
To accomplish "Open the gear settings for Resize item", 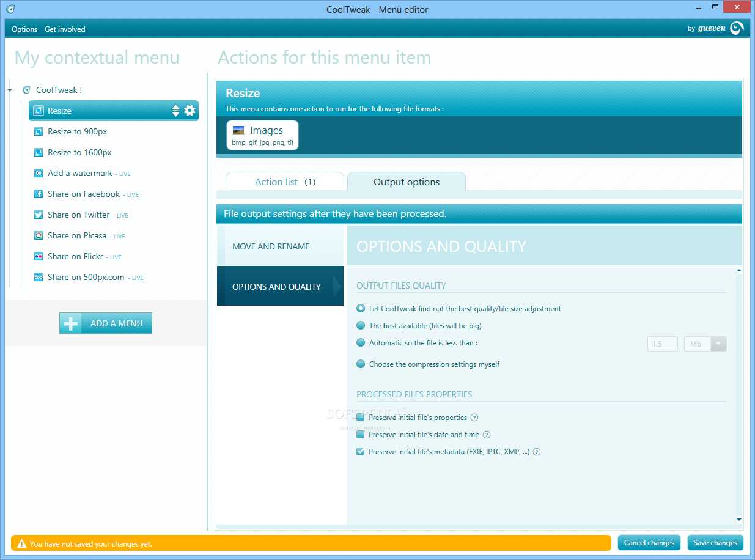I will click(x=190, y=111).
